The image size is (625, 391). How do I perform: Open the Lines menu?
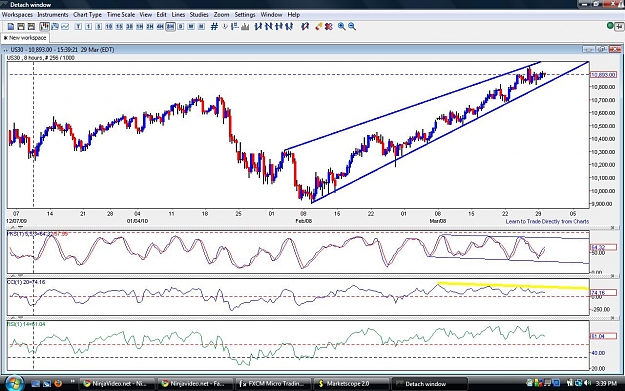pyautogui.click(x=178, y=15)
